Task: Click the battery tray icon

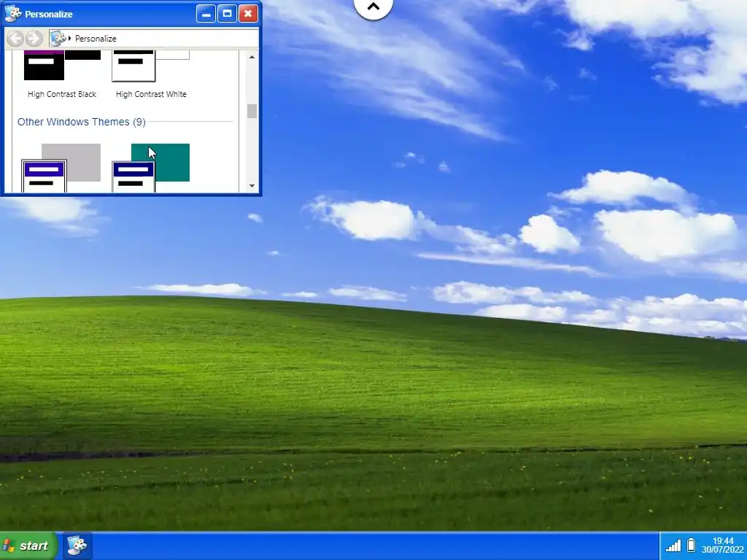Action: [691, 545]
